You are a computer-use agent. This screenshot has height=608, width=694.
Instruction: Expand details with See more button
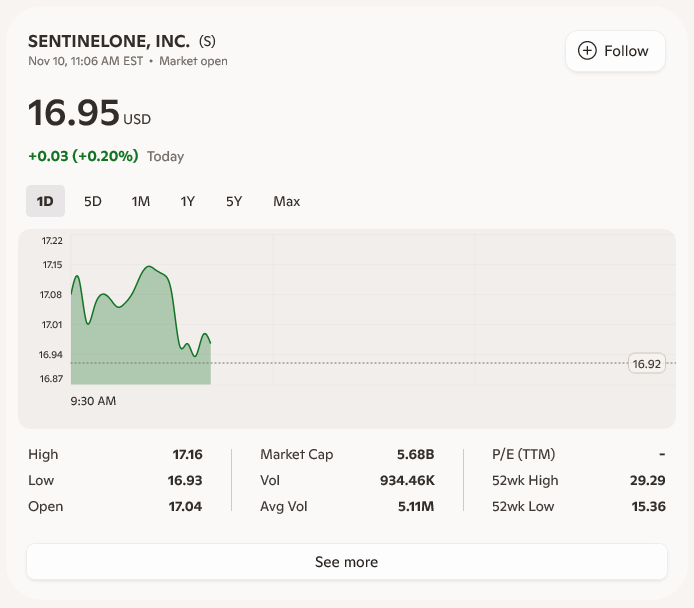tap(346, 562)
